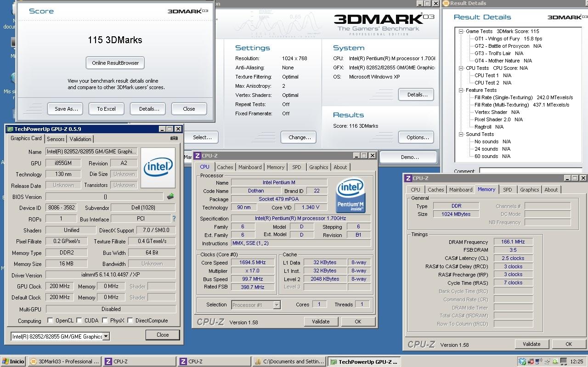The width and height of the screenshot is (588, 367).
Task: Open Graphics tab in CPU-Z processor window
Action: (318, 167)
